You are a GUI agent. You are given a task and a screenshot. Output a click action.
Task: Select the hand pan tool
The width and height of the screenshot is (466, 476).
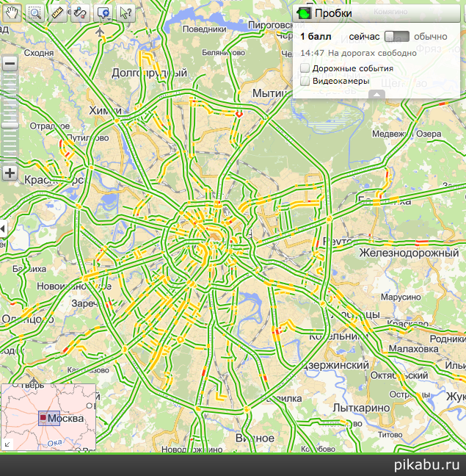point(12,12)
